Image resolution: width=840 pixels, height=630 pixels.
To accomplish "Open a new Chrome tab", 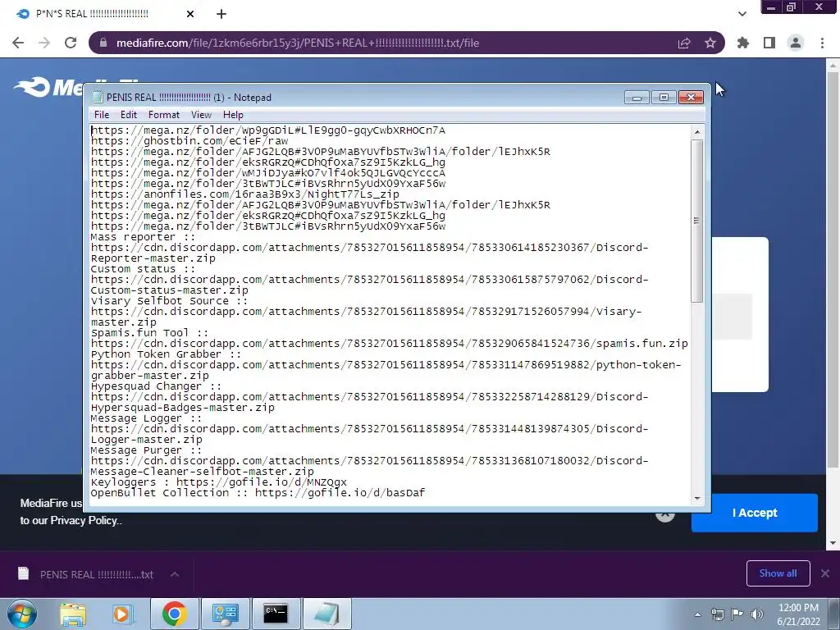I will (221, 14).
